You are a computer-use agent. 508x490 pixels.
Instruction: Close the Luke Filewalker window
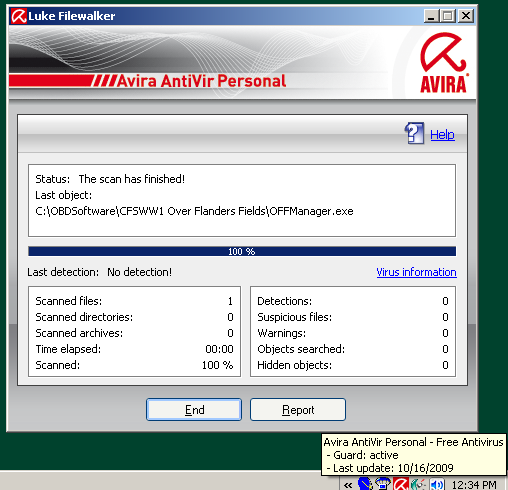466,16
